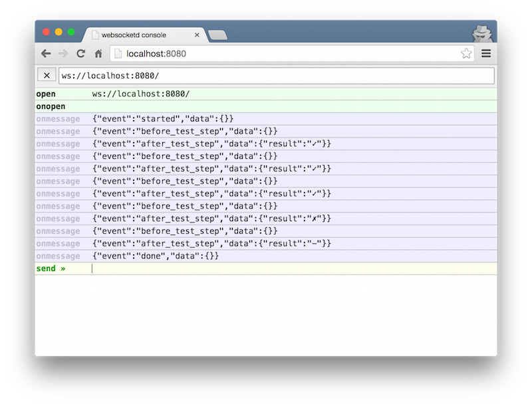Click the message with result "x"
The width and height of the screenshot is (532, 406).
[x=211, y=219]
